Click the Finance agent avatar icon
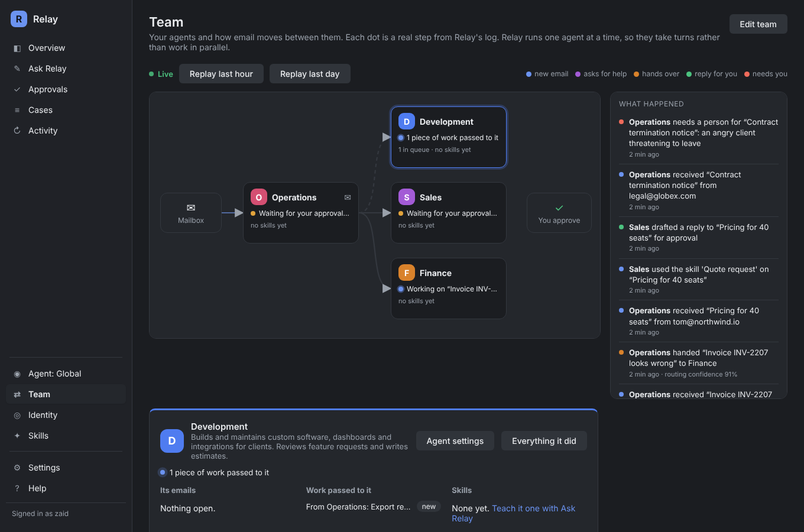804x532 pixels. [x=407, y=273]
